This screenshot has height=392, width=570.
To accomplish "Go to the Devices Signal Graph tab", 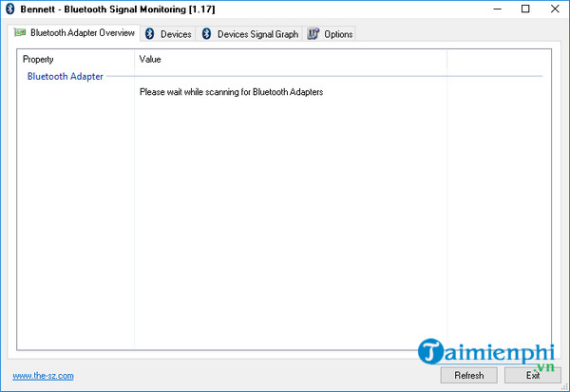I will coord(257,34).
